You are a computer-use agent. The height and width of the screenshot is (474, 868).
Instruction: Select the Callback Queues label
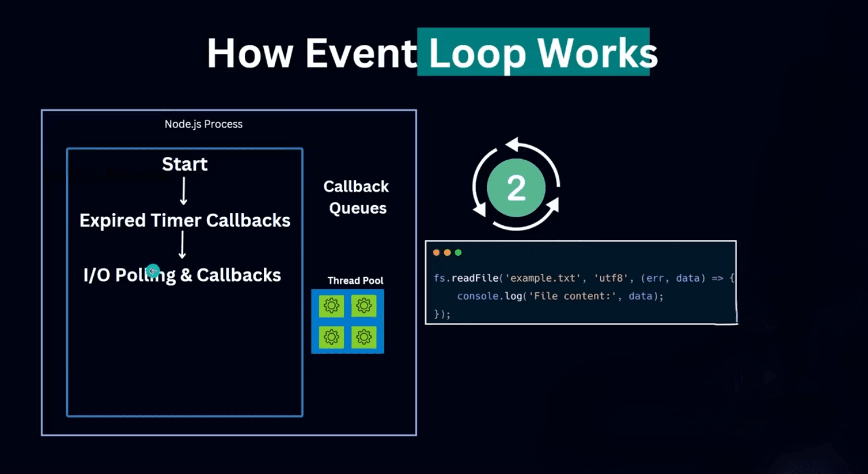356,197
